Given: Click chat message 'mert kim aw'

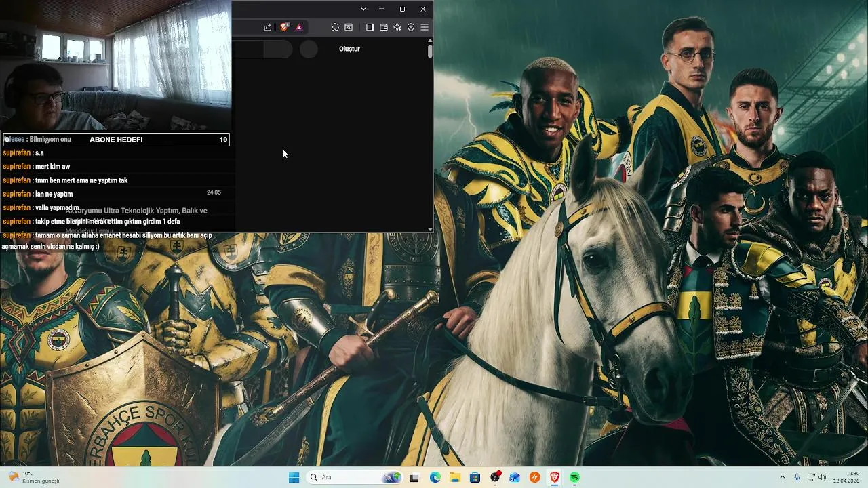Looking at the screenshot, I should [52, 167].
